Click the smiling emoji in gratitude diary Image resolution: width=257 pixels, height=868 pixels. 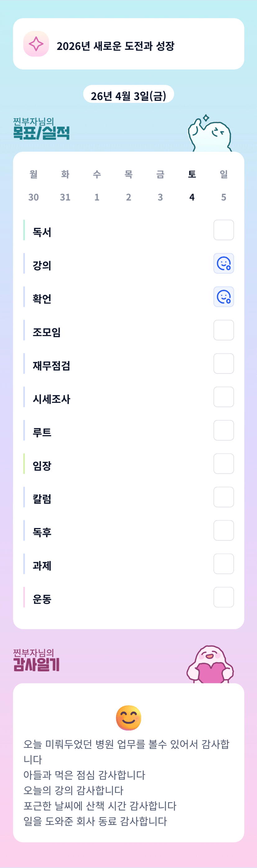(129, 717)
